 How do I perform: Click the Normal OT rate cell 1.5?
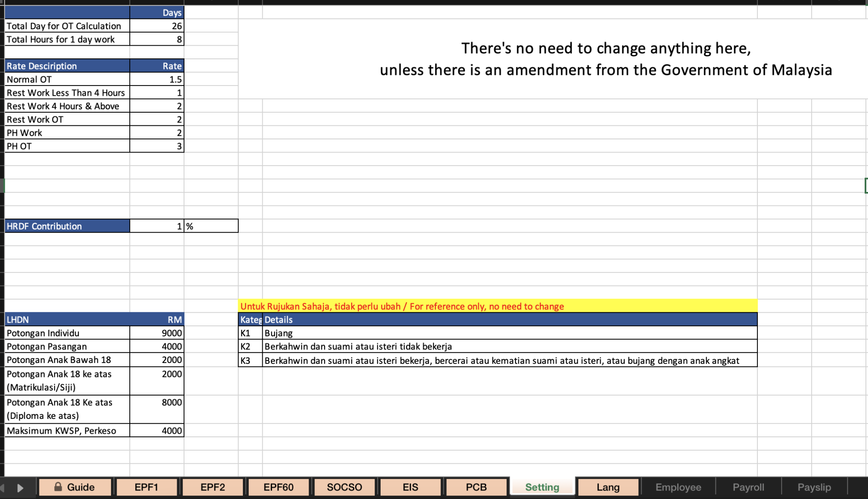tap(156, 79)
